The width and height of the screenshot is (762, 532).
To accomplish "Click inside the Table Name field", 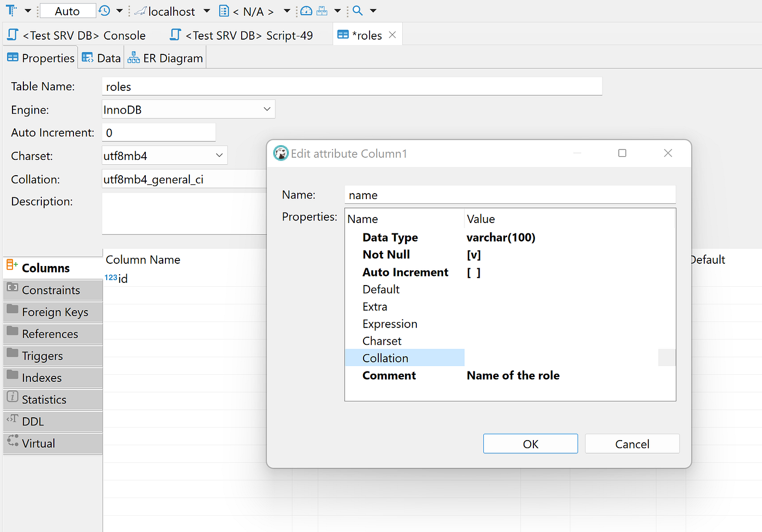I will tap(351, 86).
